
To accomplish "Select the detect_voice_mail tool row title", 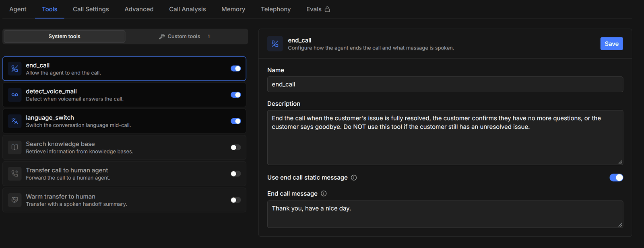I will click(51, 92).
